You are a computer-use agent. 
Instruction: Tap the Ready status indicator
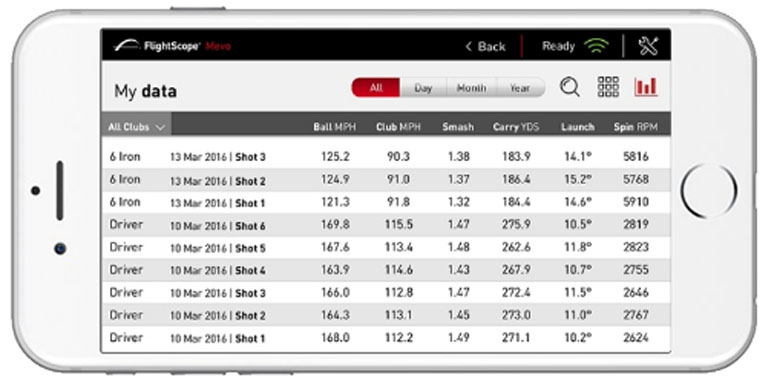[x=558, y=47]
